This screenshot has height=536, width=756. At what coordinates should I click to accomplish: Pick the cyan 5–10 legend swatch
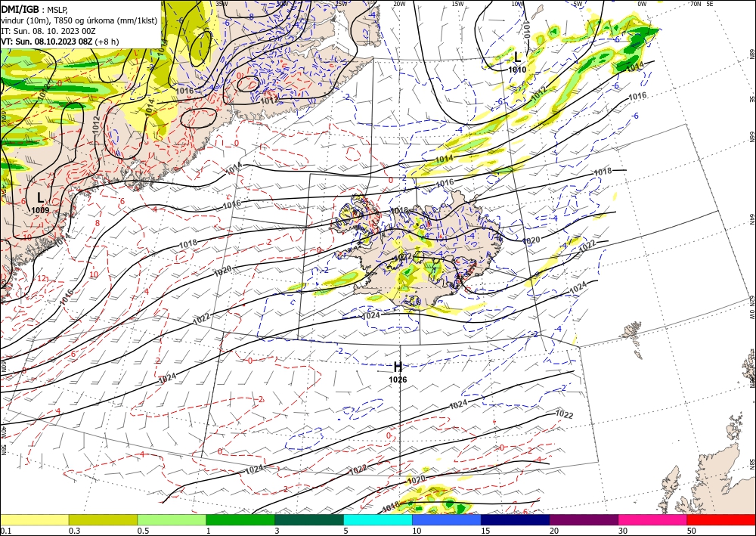click(x=378, y=519)
